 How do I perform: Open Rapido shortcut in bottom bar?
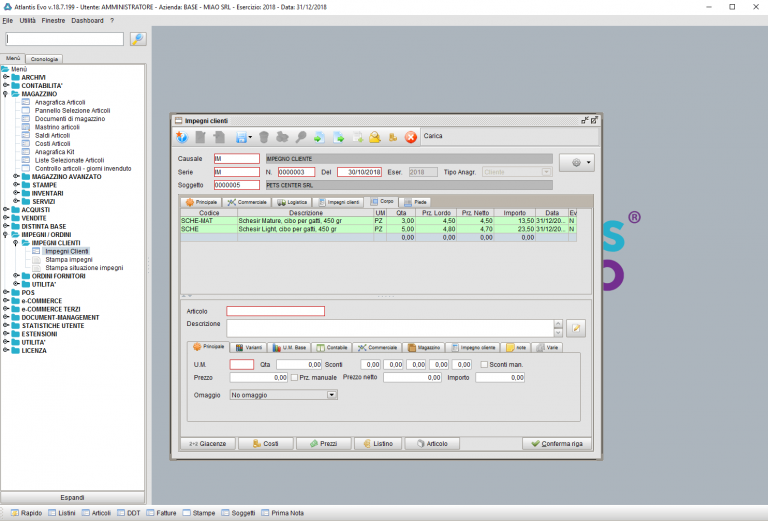tap(26, 513)
